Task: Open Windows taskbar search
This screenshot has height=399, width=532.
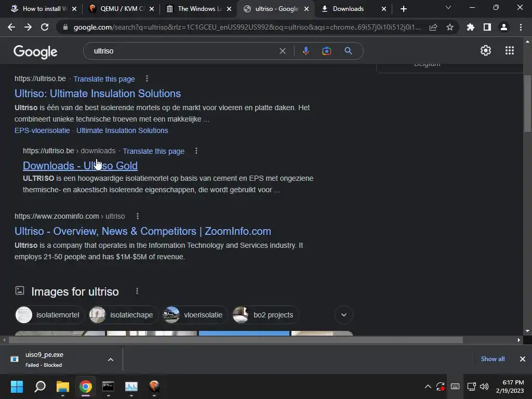Action: 40,386
